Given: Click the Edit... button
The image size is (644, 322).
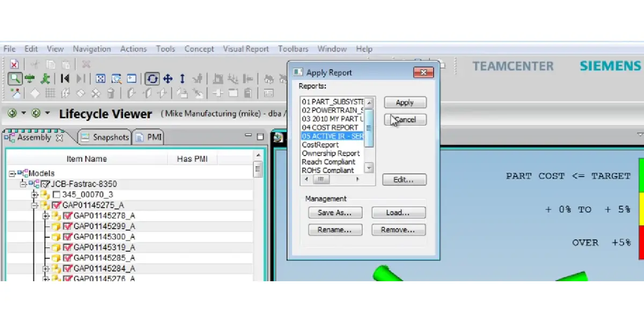Looking at the screenshot, I should 405,180.
